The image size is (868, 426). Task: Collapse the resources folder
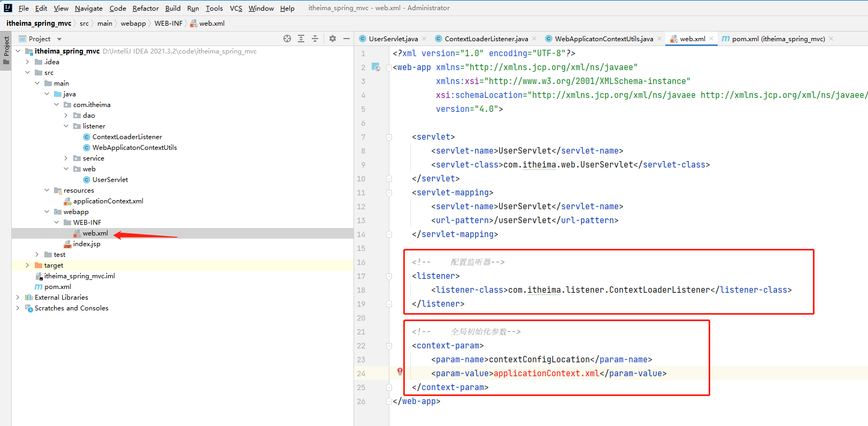(x=47, y=191)
